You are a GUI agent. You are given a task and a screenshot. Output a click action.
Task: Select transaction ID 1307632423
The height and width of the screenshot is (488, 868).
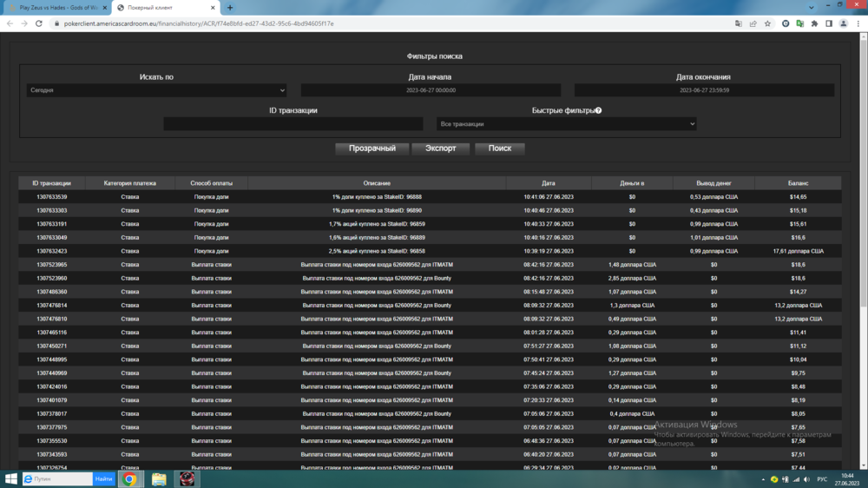(x=51, y=252)
